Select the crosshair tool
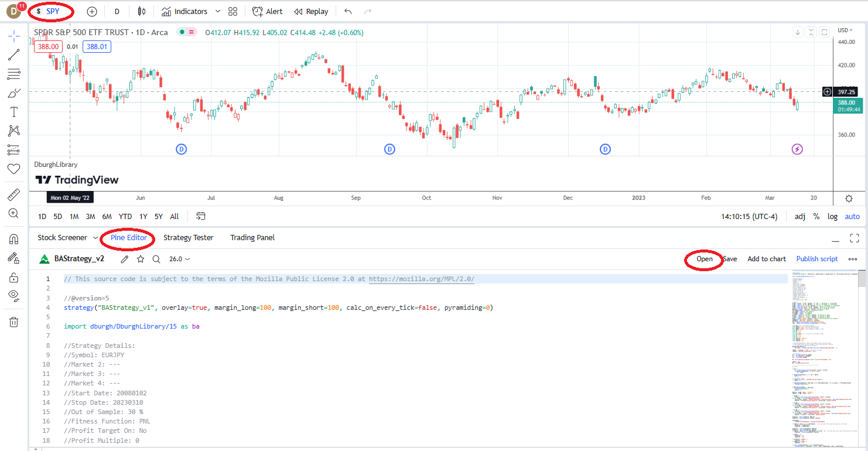This screenshot has height=451, width=868. tap(13, 36)
